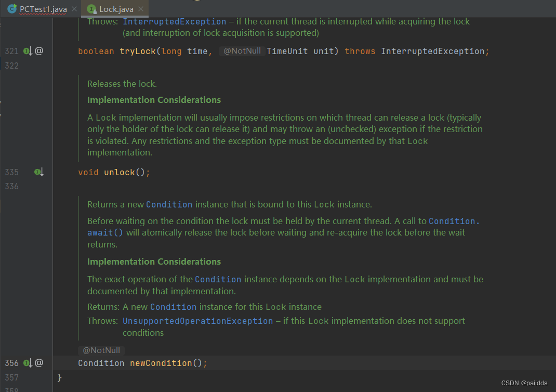Click the PCTest1.java class file icon

pyautogui.click(x=11, y=9)
